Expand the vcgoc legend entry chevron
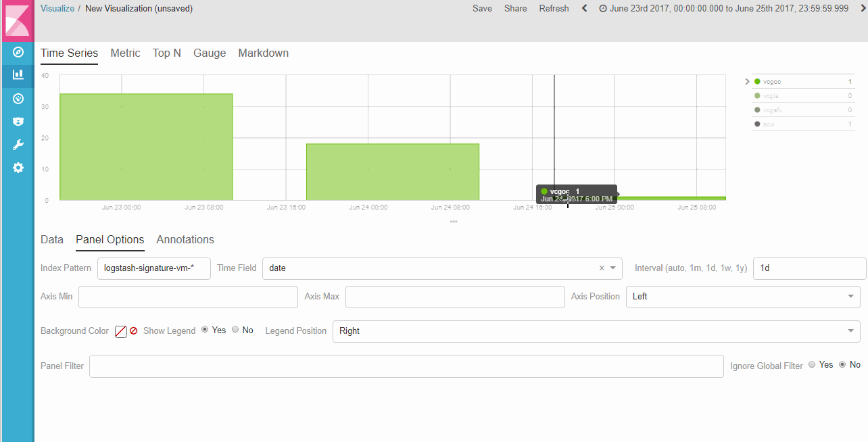868x442 pixels. [747, 82]
